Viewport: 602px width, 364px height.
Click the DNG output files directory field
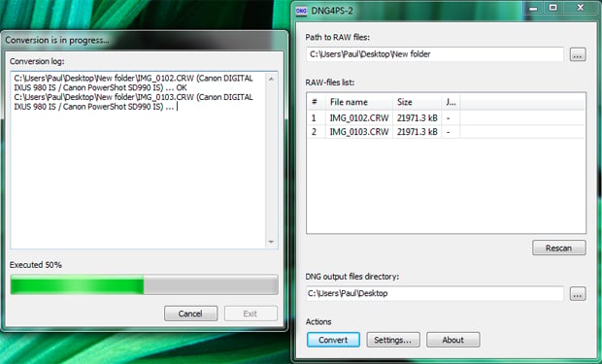pos(435,293)
